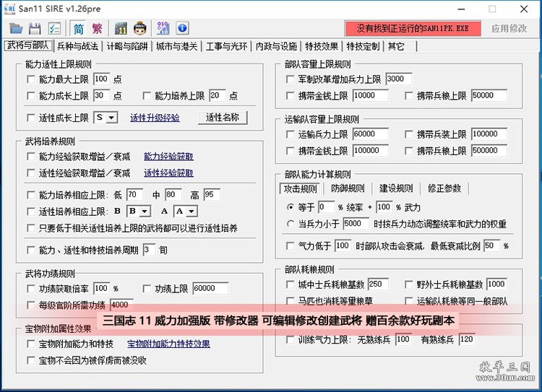The image size is (542, 392).
Task: Enable 能力最大上限 checkbox
Action: (31, 79)
